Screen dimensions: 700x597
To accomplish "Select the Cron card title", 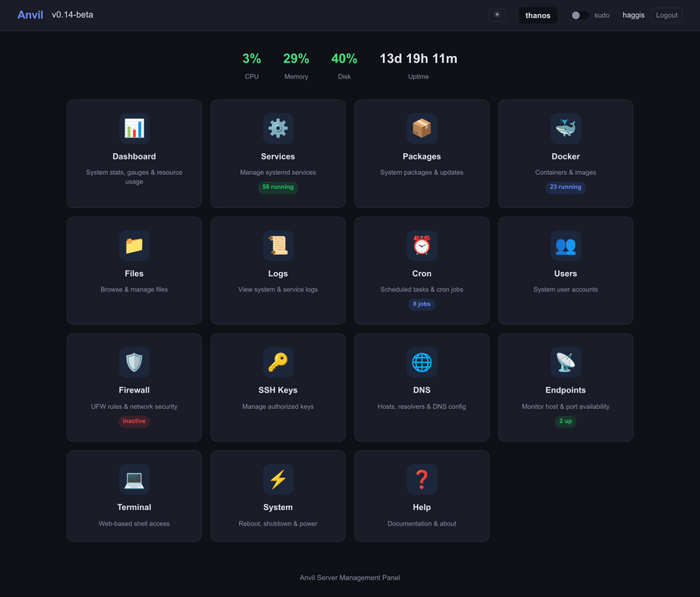I will pyautogui.click(x=421, y=274).
